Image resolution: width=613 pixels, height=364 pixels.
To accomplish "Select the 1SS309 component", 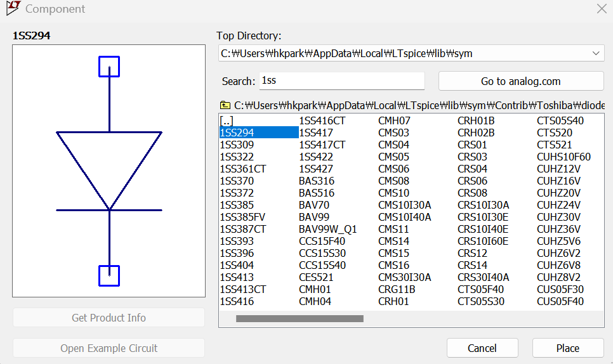I will tap(237, 145).
